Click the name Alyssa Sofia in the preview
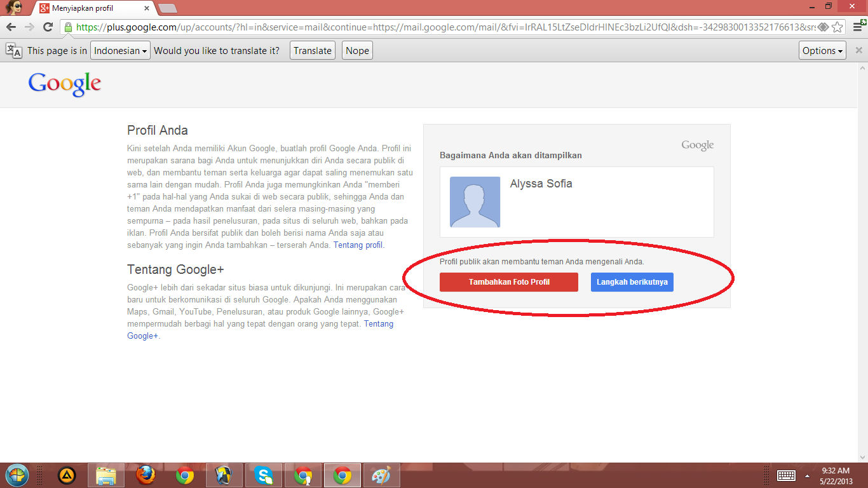 [x=541, y=184]
